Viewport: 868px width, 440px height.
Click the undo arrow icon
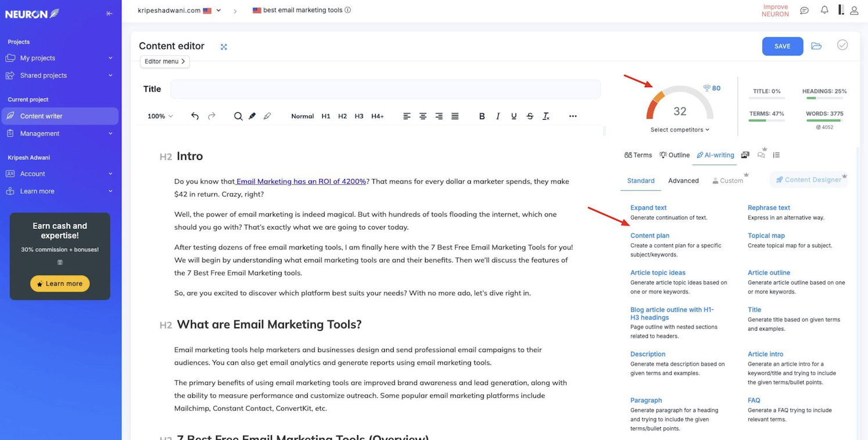(195, 116)
